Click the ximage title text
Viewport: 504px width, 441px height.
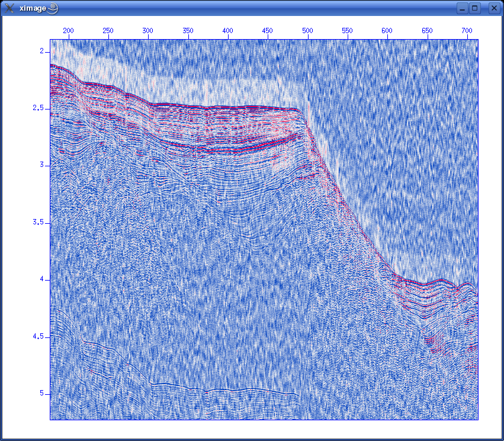click(x=33, y=8)
